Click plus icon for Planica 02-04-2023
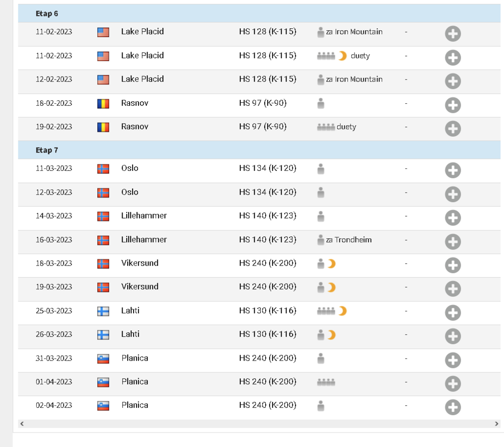The height and width of the screenshot is (447, 504). [x=453, y=407]
